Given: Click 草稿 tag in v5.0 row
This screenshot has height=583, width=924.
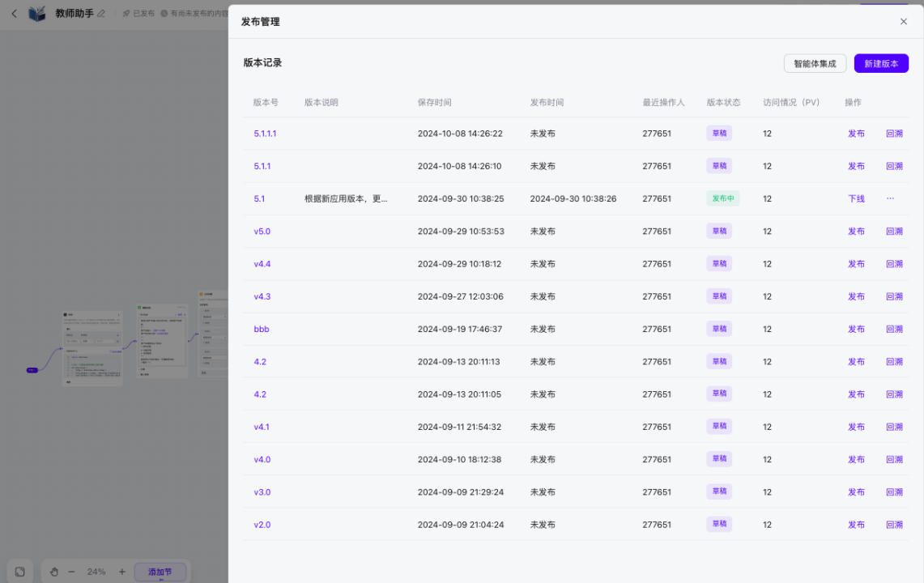Looking at the screenshot, I should (719, 231).
